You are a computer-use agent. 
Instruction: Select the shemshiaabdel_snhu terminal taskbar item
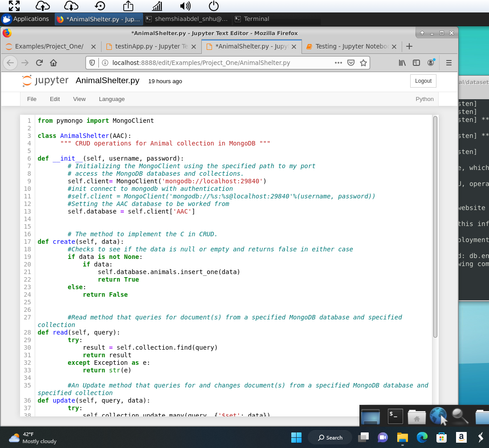tap(187, 19)
